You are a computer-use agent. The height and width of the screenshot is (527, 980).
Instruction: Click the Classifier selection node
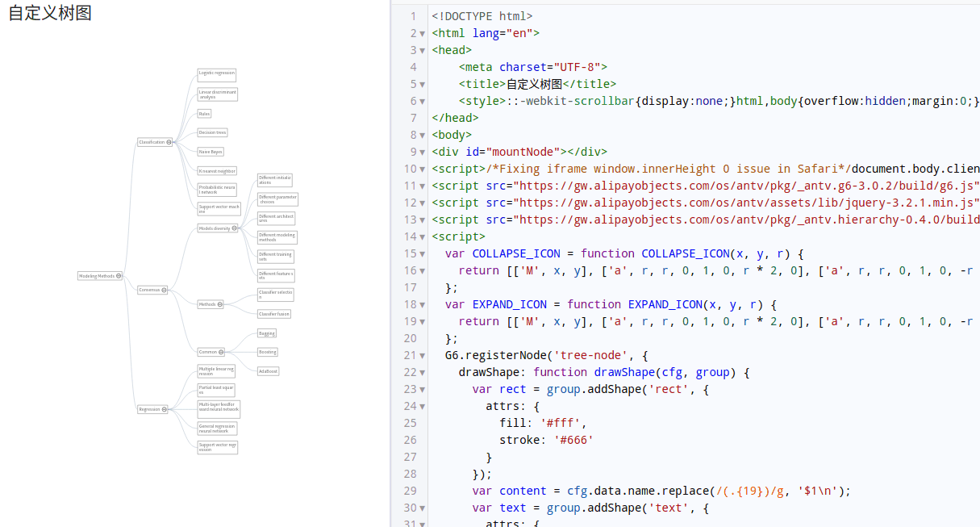[x=277, y=295]
